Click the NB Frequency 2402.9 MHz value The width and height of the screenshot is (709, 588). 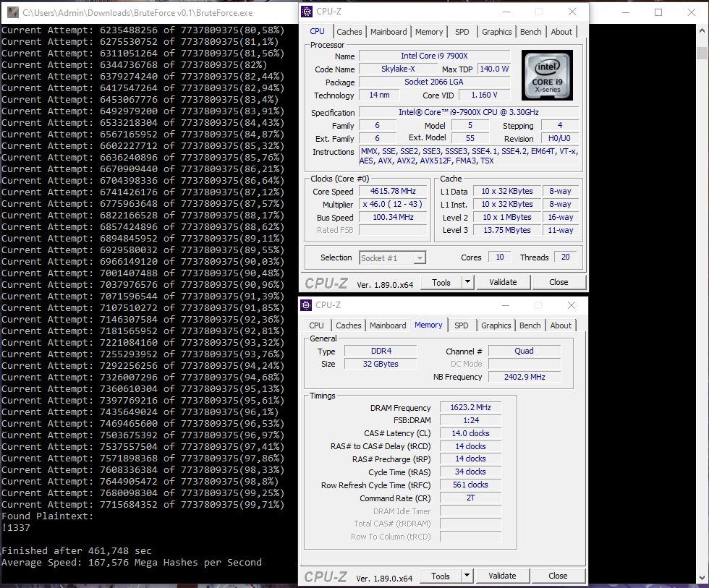click(525, 377)
